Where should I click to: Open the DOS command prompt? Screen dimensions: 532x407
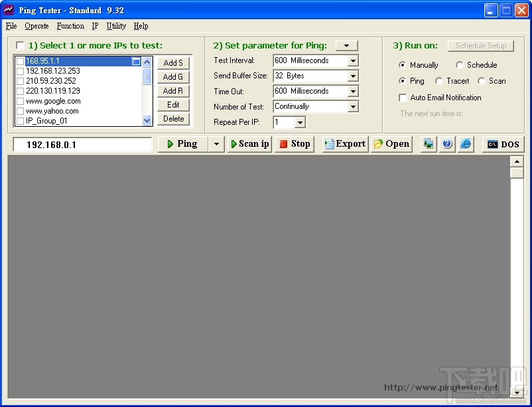(x=503, y=144)
